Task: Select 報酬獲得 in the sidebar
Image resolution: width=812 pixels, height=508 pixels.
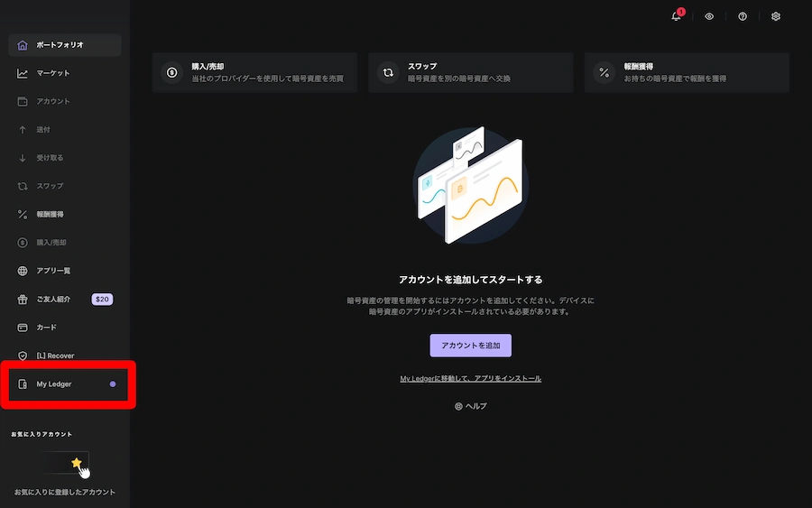Action: click(x=50, y=215)
